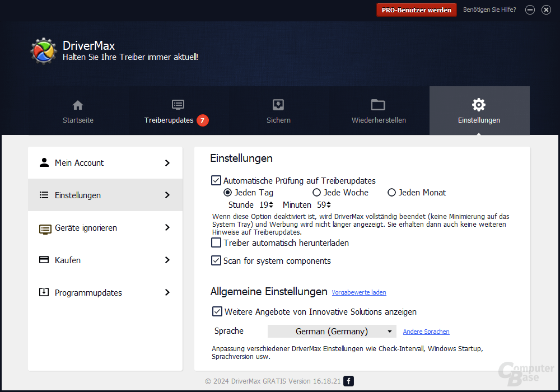The width and height of the screenshot is (560, 392).
Task: Open the Sprache German (Germany) dropdown
Action: (332, 332)
